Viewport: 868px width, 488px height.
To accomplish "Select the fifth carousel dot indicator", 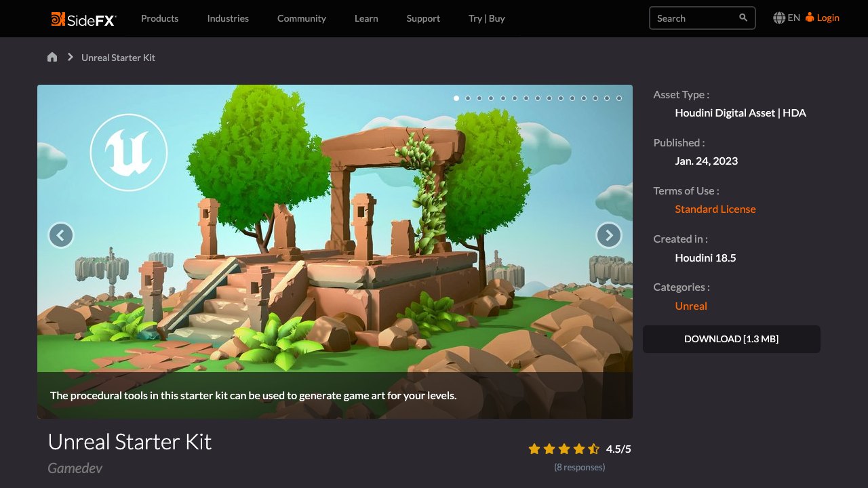I will coord(503,98).
